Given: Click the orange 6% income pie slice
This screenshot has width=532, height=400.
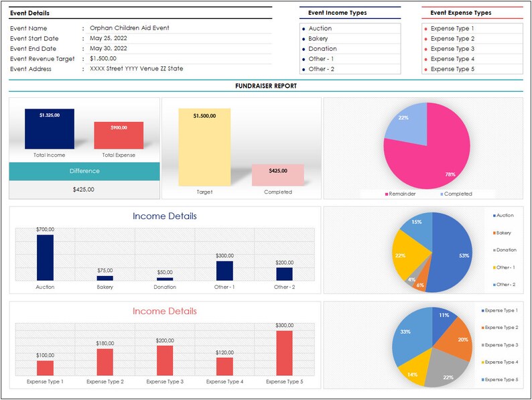Looking at the screenshot, I should (422, 279).
